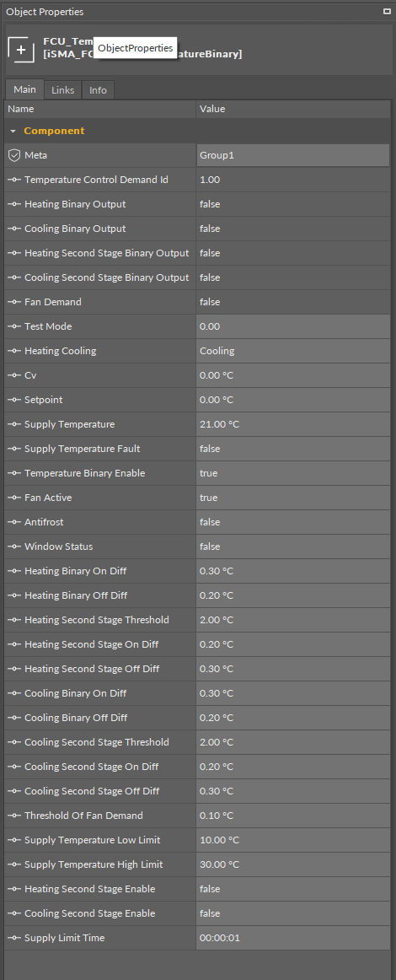This screenshot has height=980, width=396.
Task: Collapse the Component section arrow
Action: (13, 132)
